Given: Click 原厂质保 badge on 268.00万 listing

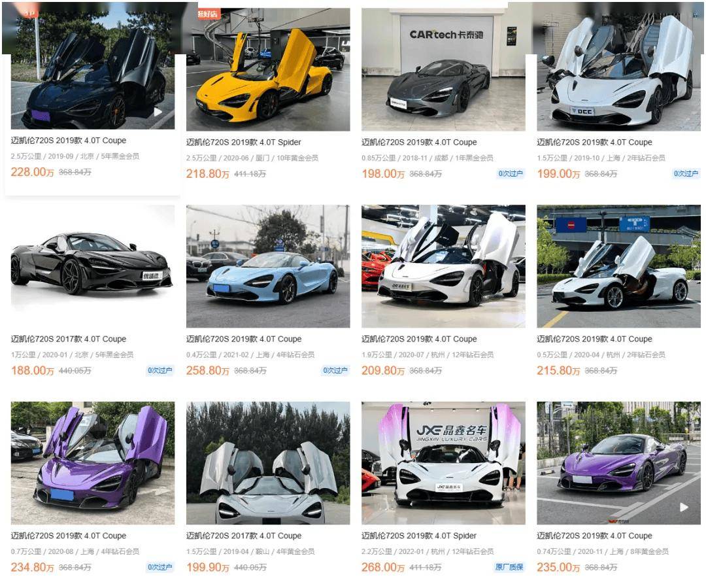Looking at the screenshot, I should [509, 567].
